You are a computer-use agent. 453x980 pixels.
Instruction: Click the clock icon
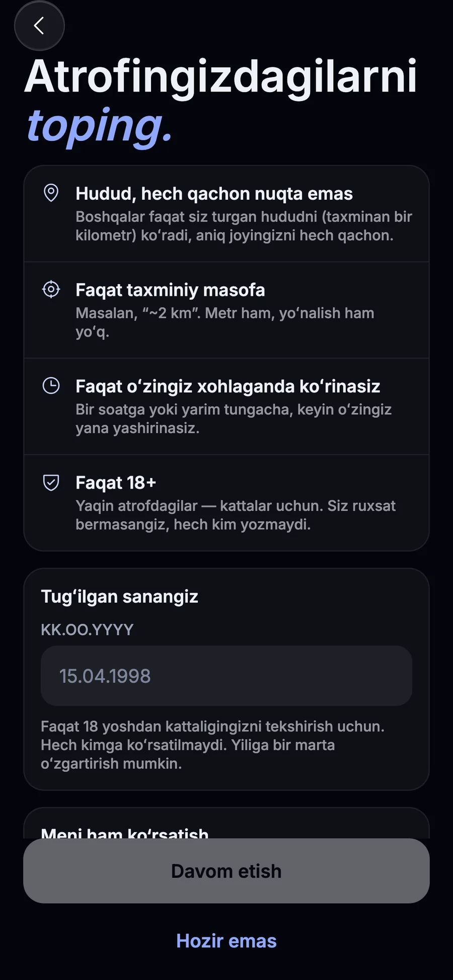tap(51, 386)
